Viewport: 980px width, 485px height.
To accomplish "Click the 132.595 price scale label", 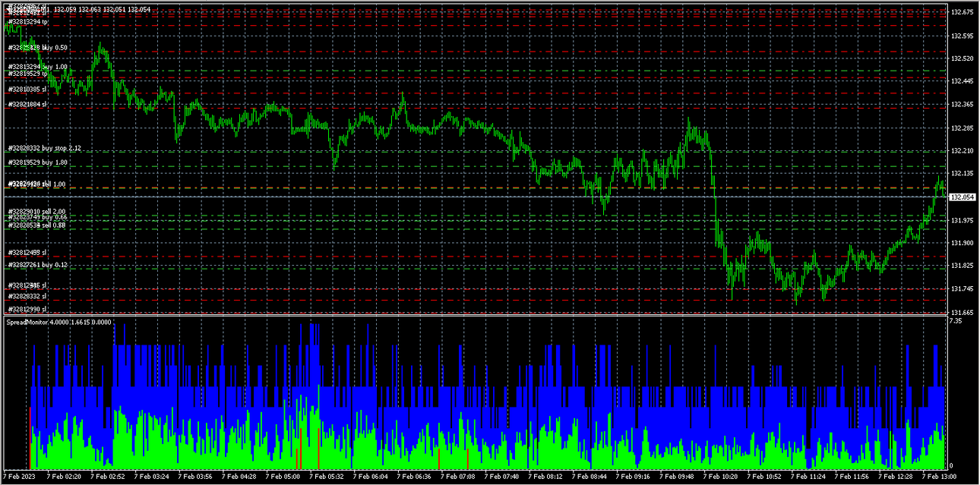I will tap(963, 36).
